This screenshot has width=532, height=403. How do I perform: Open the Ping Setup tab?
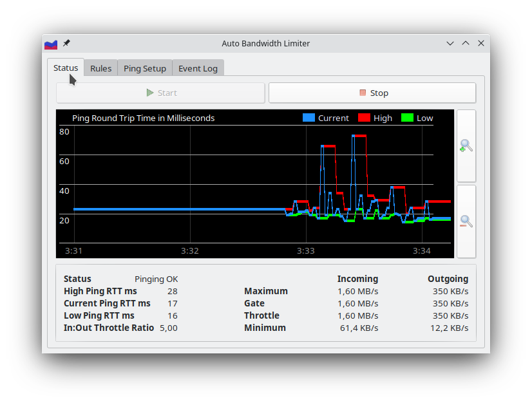coord(144,68)
